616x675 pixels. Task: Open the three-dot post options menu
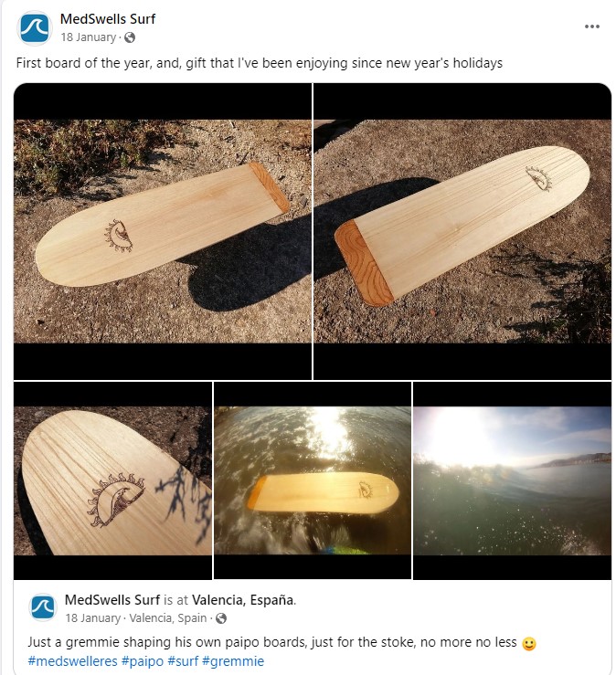592,26
